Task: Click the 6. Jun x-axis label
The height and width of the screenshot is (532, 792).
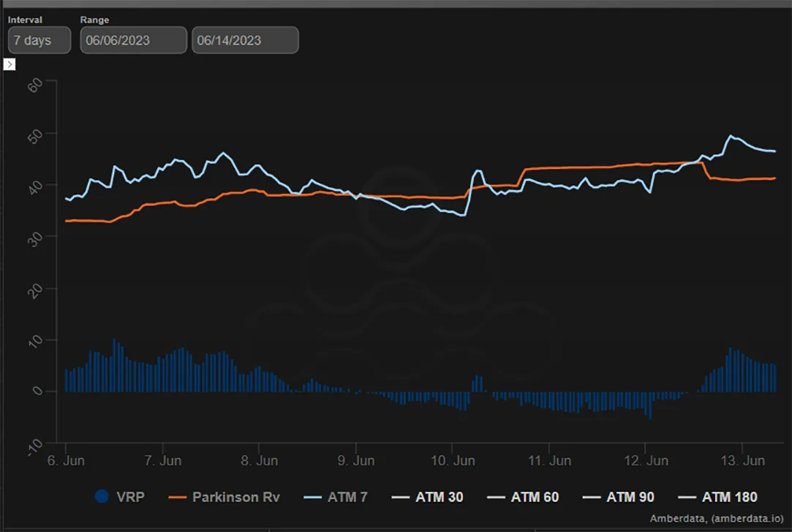Action: [66, 460]
